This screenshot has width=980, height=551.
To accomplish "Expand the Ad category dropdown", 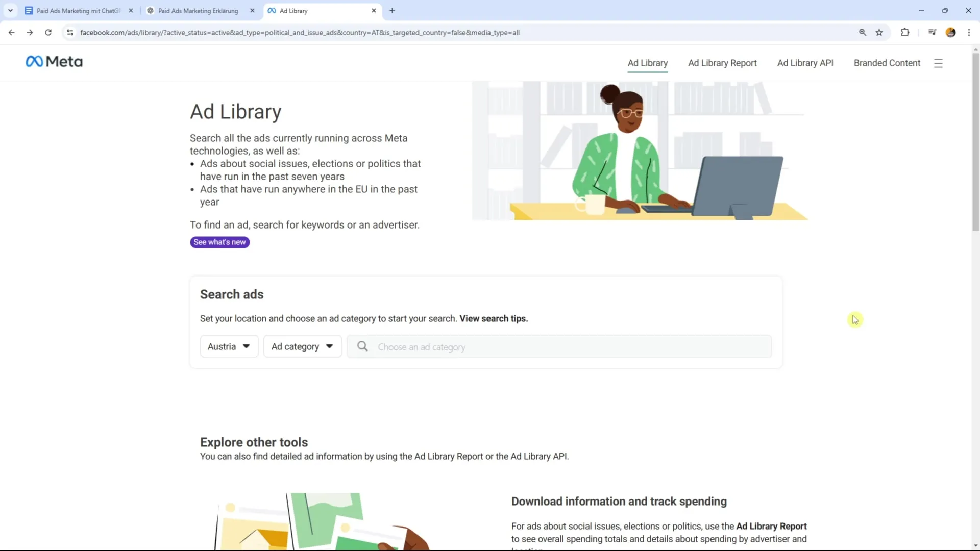I will click(302, 346).
